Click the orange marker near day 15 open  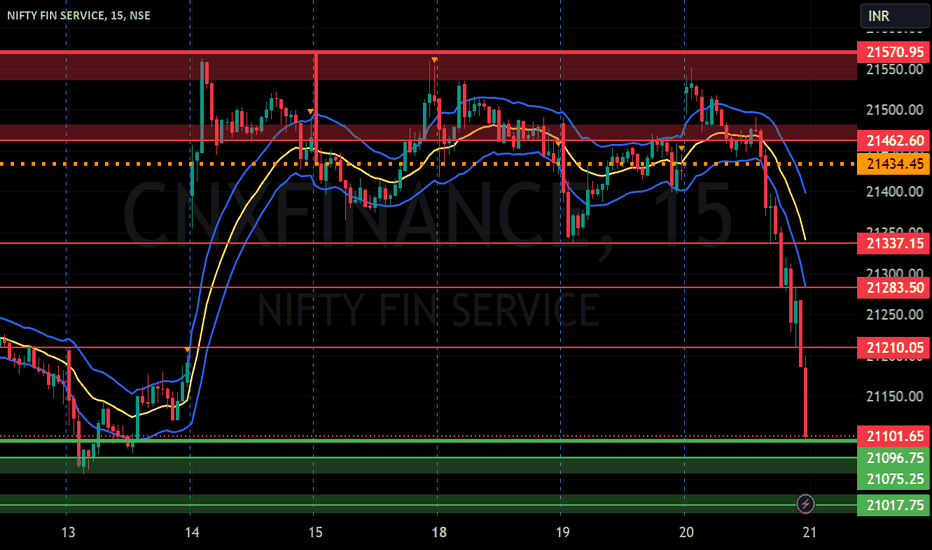click(310, 112)
